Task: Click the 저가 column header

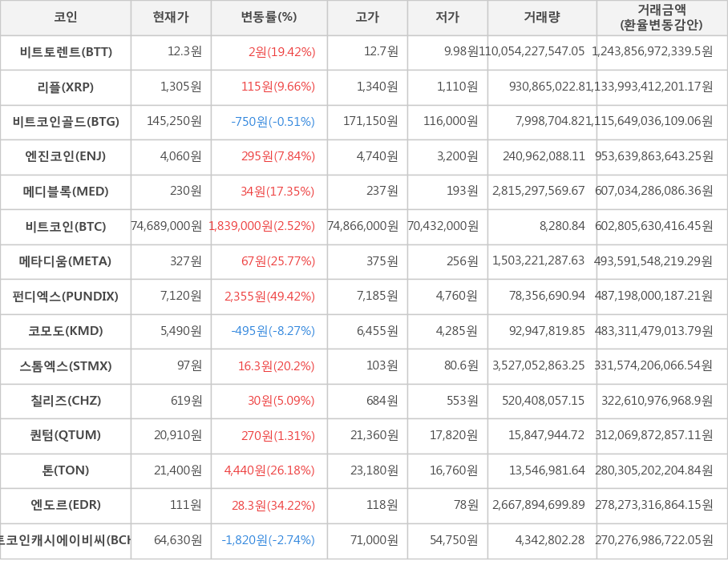Action: [447, 18]
